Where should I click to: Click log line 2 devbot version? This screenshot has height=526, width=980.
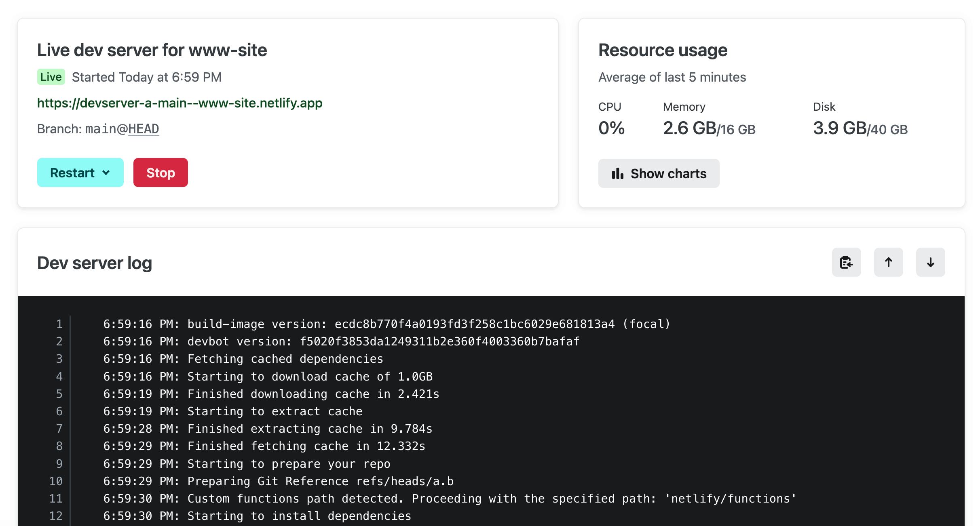tap(341, 341)
